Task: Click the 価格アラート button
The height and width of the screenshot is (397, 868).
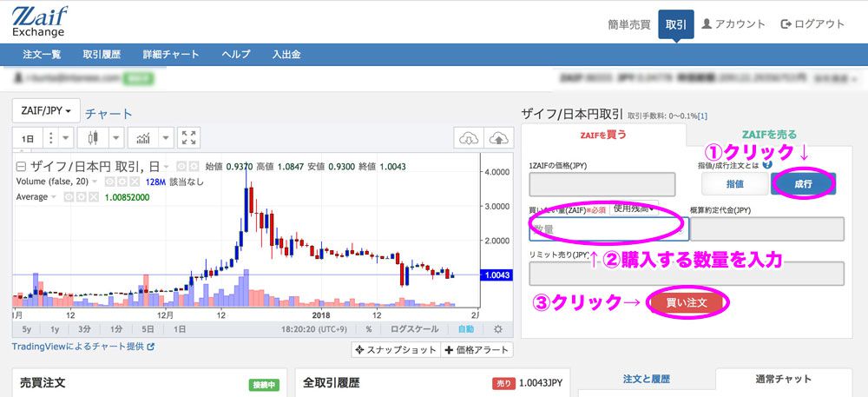Action: coord(477,350)
